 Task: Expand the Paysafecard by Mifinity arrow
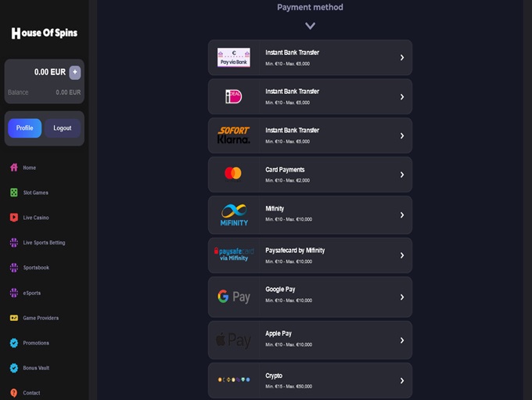pos(402,255)
